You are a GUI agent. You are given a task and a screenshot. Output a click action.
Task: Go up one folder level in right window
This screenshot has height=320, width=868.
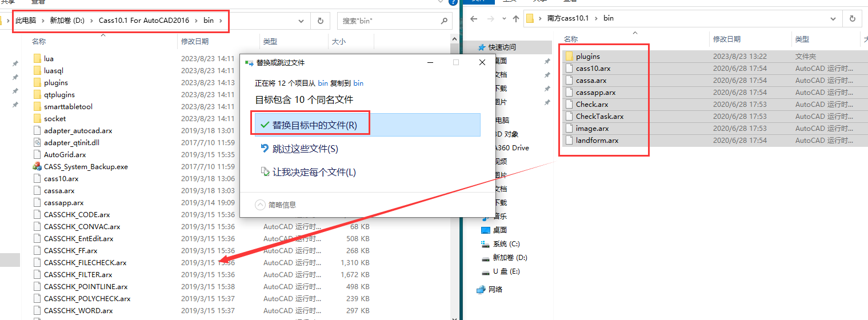coord(516,19)
